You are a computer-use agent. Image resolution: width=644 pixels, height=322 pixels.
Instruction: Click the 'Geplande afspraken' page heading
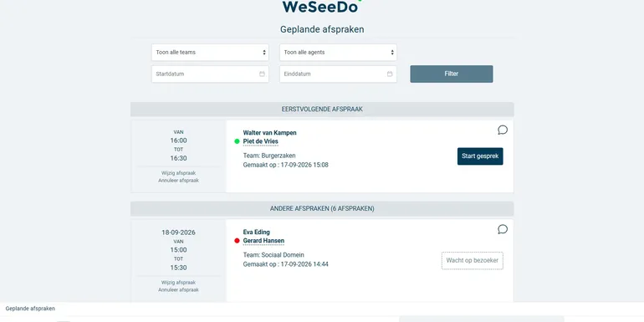[x=322, y=29]
